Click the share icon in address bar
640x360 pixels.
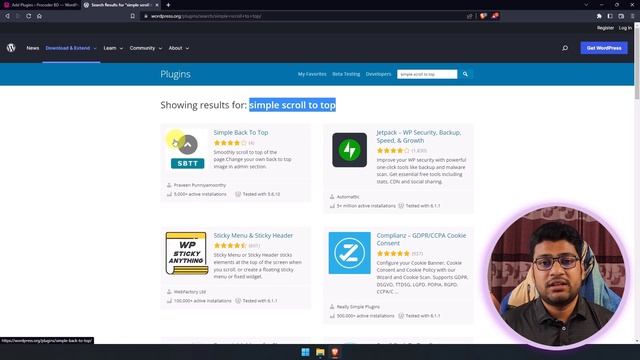point(469,16)
